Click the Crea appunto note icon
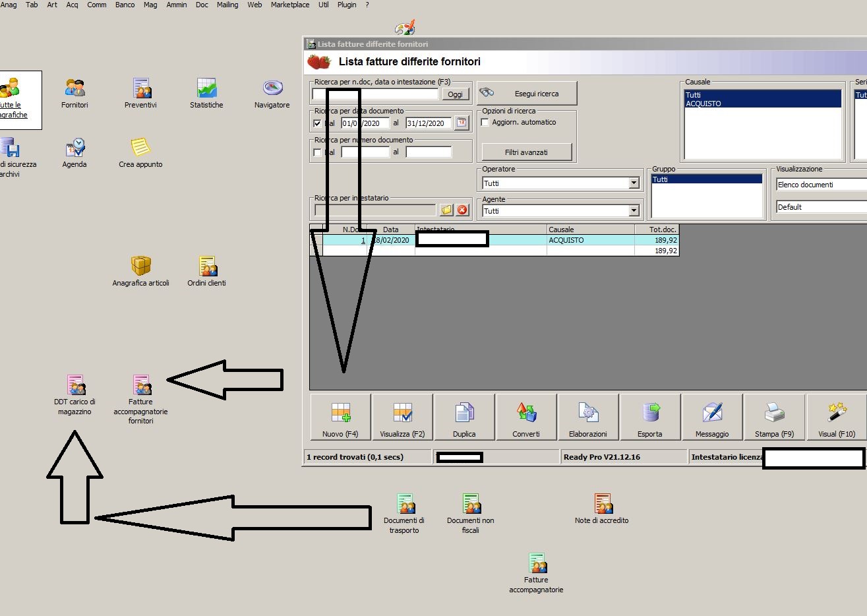Viewport: 867px width, 616px height. [140, 152]
